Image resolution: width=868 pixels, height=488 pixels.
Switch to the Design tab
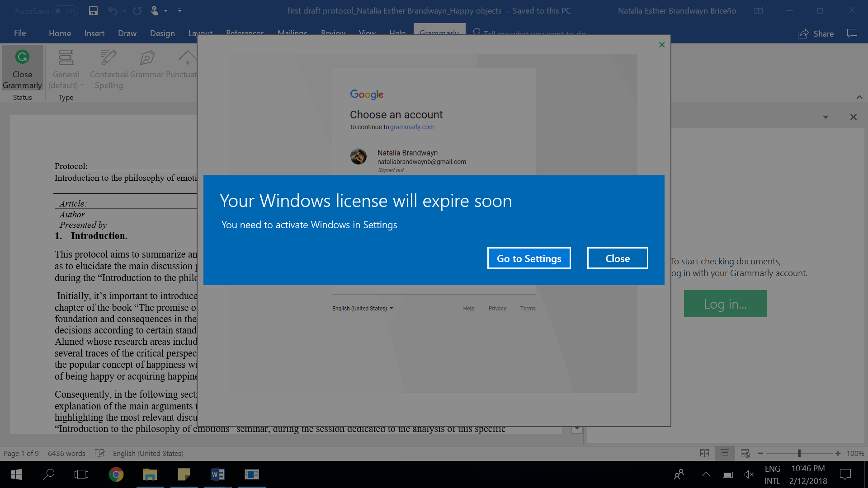pos(162,33)
